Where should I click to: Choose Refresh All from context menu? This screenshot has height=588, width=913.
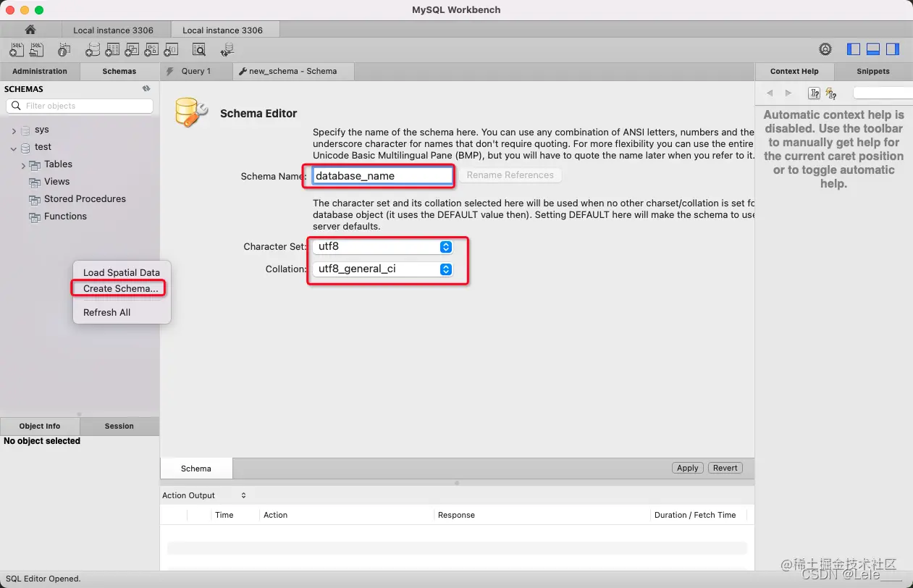click(x=107, y=312)
